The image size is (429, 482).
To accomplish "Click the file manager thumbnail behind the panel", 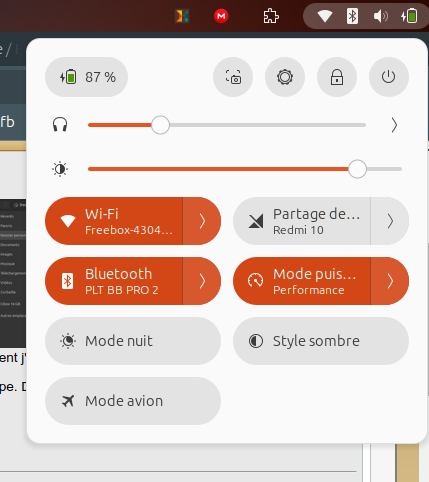I will tap(13, 273).
